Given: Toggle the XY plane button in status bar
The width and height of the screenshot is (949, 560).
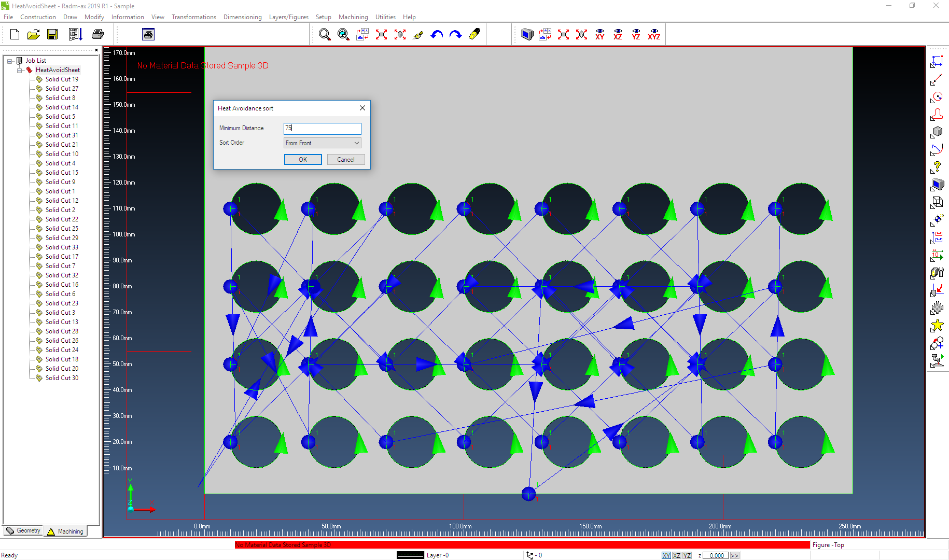Looking at the screenshot, I should tap(666, 555).
